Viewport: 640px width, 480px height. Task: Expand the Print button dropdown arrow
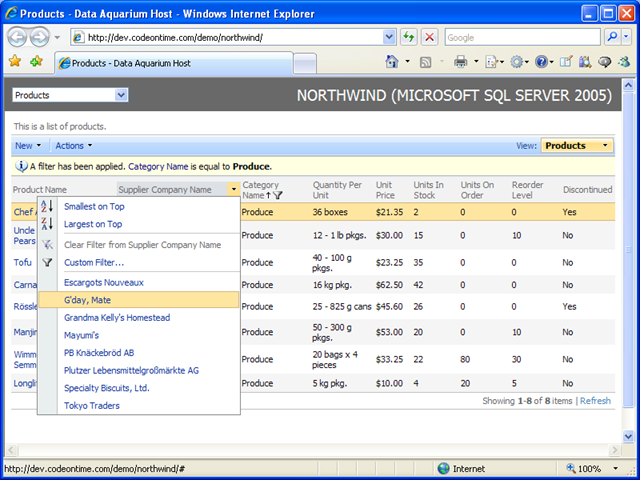pyautogui.click(x=476, y=62)
